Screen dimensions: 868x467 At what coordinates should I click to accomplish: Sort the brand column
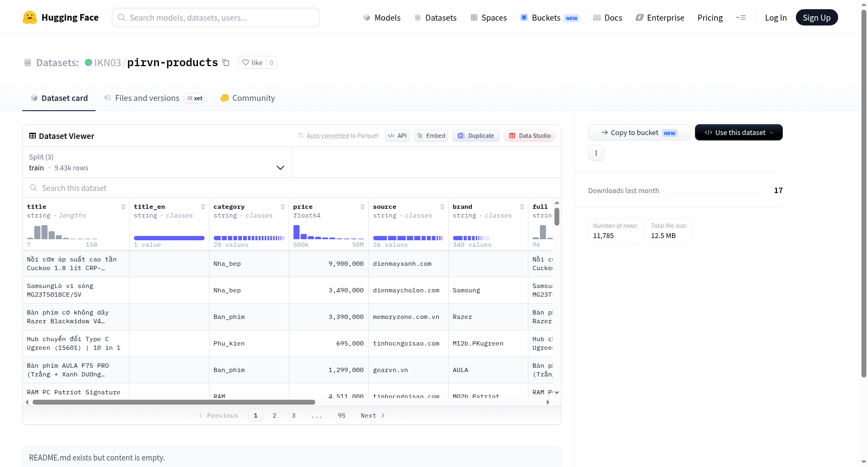(x=522, y=207)
